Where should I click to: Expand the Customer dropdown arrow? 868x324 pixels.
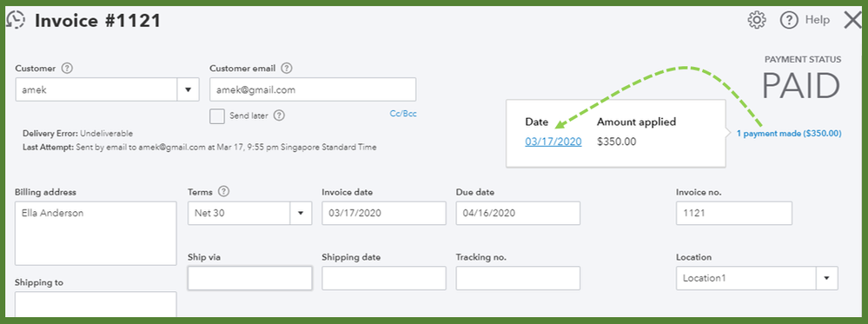click(188, 89)
